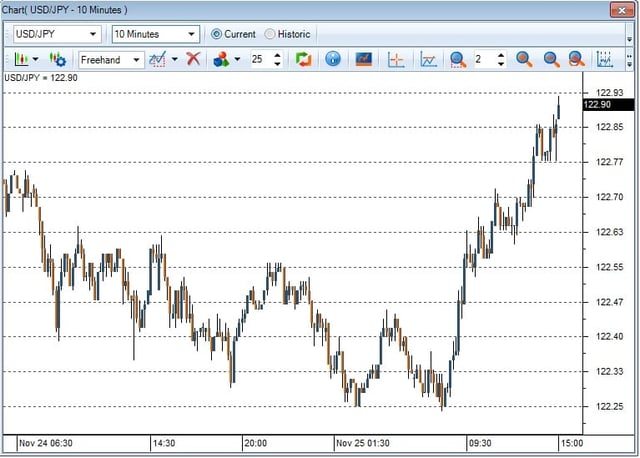Select the Historic radio button
Viewport: 640px width, 458px height.
(287, 34)
